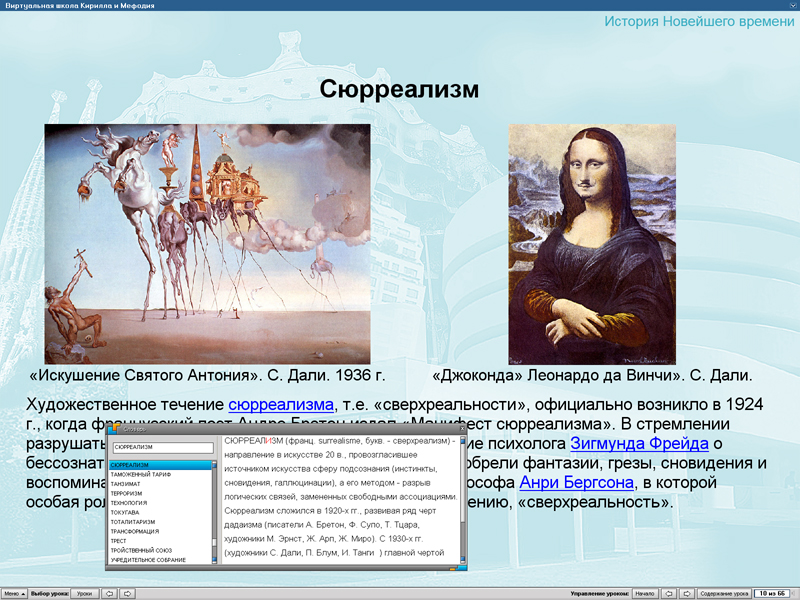Image resolution: width=800 pixels, height=600 pixels.
Task: Click back page arrow next to Начало
Action: click(670, 593)
